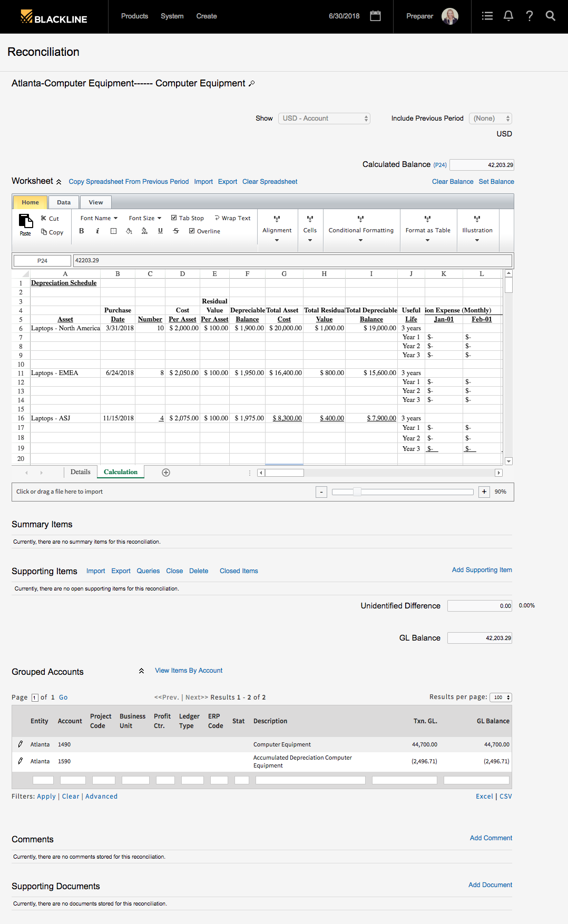The width and height of the screenshot is (568, 924).
Task: Click the vertical spreadsheet scrollbar thumb
Action: pos(508,285)
